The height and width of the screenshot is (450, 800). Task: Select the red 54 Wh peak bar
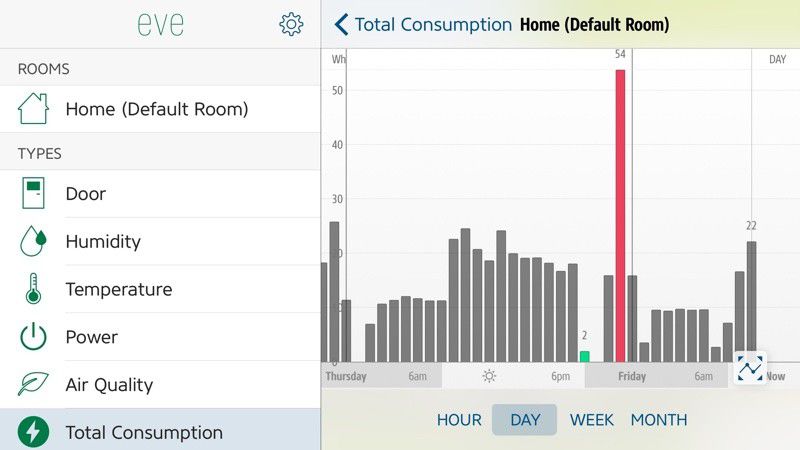click(x=620, y=216)
